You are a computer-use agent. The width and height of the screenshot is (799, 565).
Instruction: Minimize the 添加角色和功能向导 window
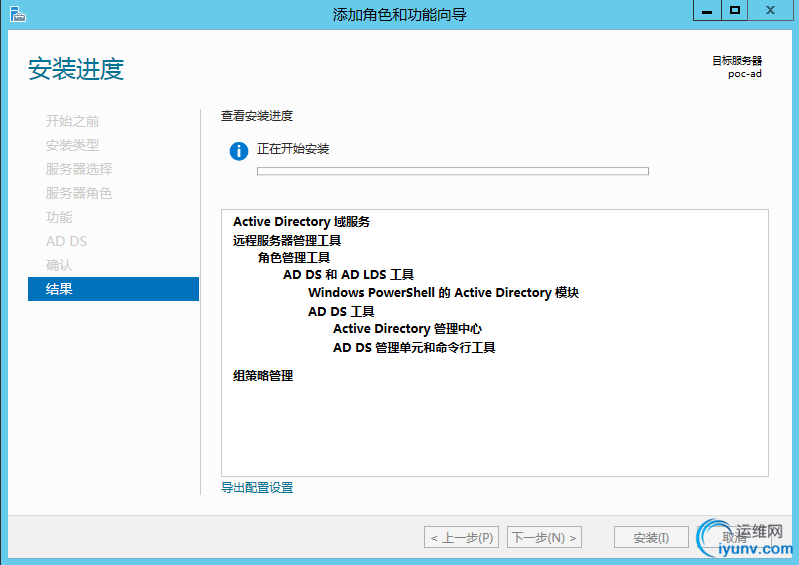(x=707, y=10)
